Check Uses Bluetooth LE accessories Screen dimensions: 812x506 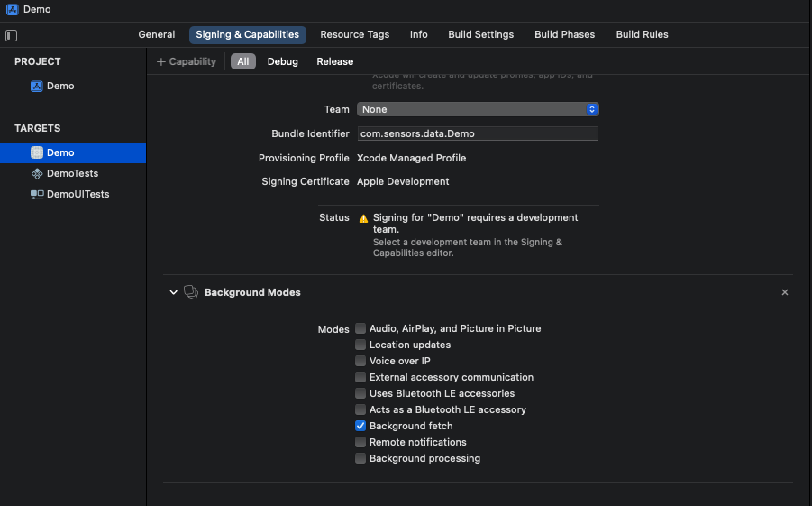click(x=360, y=393)
